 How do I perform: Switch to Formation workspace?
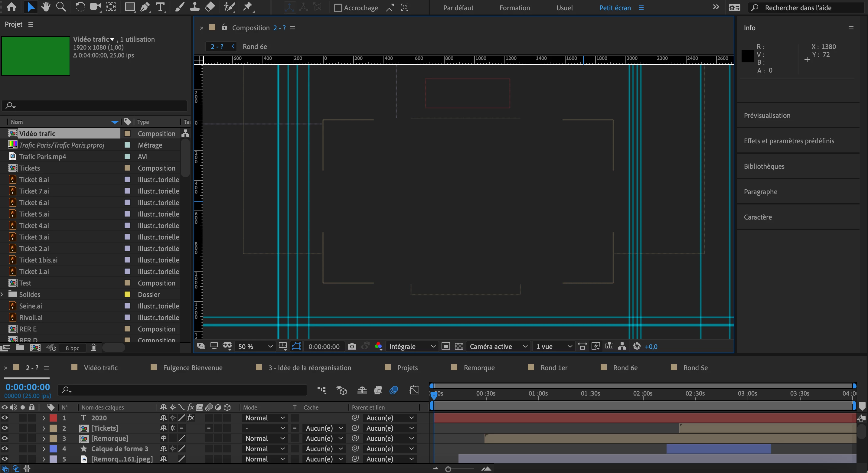point(514,8)
